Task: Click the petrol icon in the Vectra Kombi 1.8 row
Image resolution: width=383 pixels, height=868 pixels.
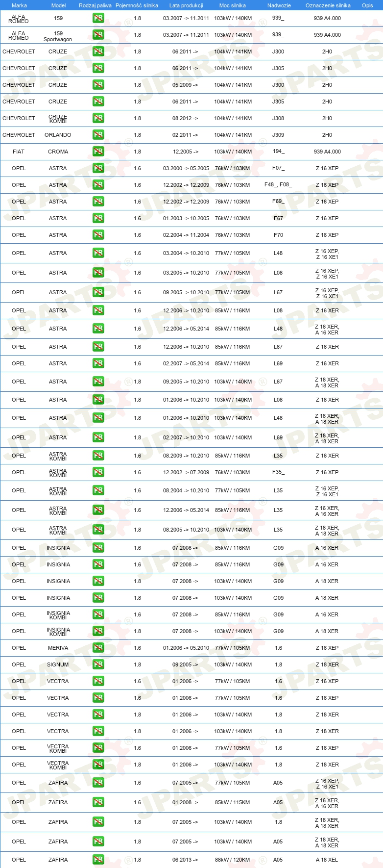Action: click(x=98, y=765)
